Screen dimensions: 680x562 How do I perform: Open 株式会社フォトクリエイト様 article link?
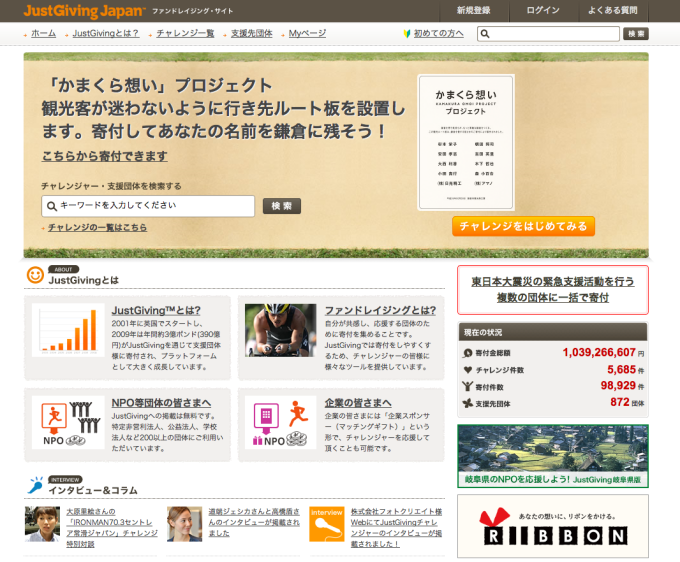coord(396,528)
